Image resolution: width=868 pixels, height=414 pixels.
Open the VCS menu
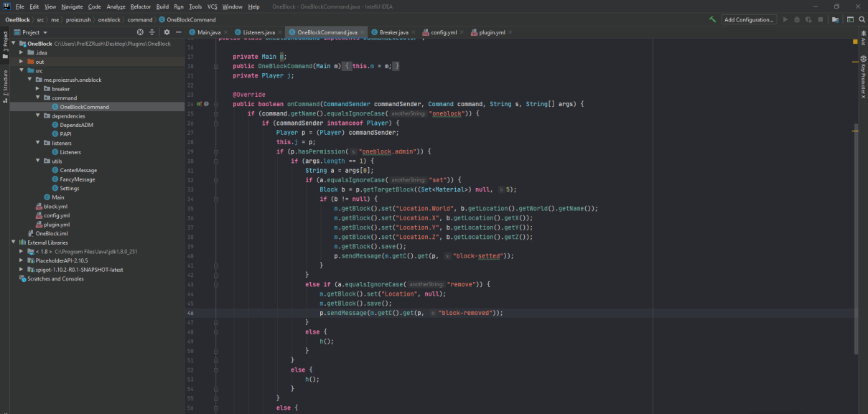213,6
